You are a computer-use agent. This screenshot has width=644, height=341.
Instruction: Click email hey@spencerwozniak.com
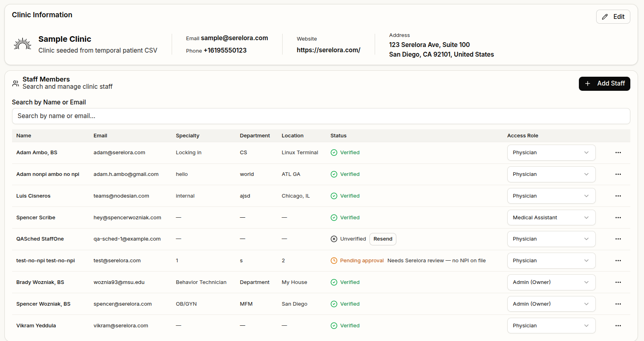tap(127, 218)
